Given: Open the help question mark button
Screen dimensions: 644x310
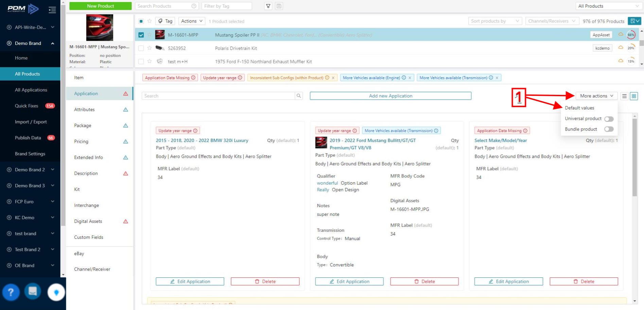Looking at the screenshot, I should pyautogui.click(x=11, y=292).
